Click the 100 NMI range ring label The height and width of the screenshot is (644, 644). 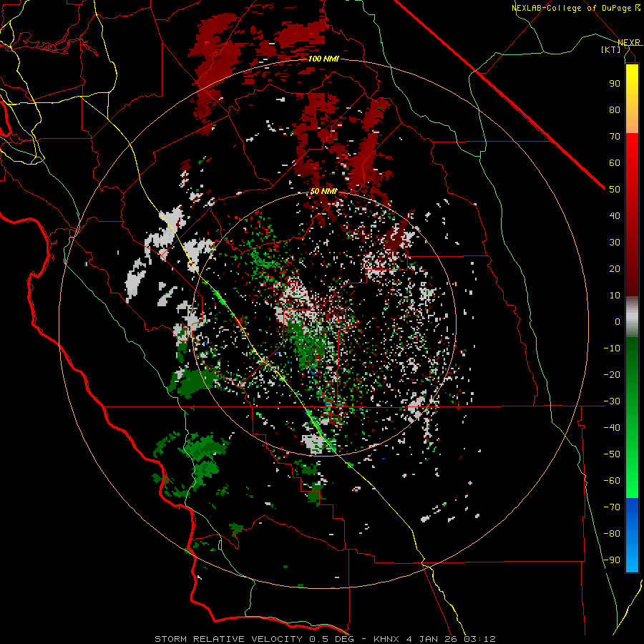pos(323,59)
